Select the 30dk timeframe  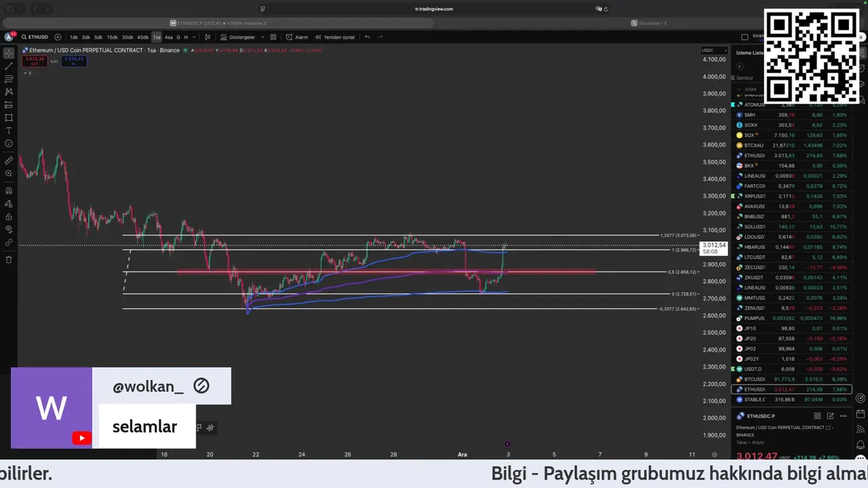pyautogui.click(x=127, y=37)
